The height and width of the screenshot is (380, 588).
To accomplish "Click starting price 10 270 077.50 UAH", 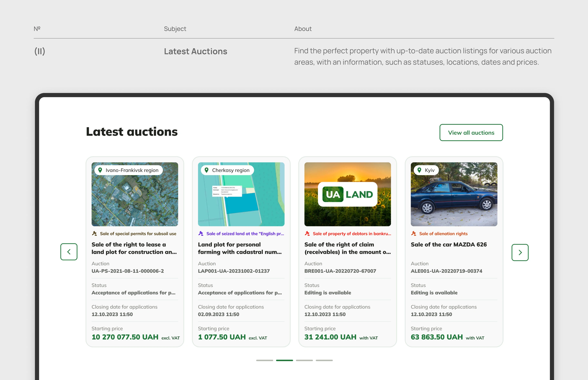I will click(x=125, y=337).
